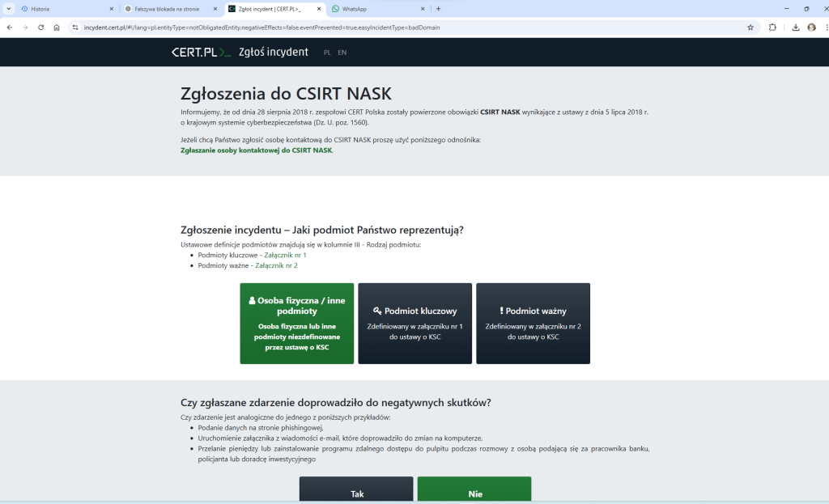Screen dimensions: 829x504
Task: Open the Załącznik nr 2 link
Action: [x=276, y=265]
